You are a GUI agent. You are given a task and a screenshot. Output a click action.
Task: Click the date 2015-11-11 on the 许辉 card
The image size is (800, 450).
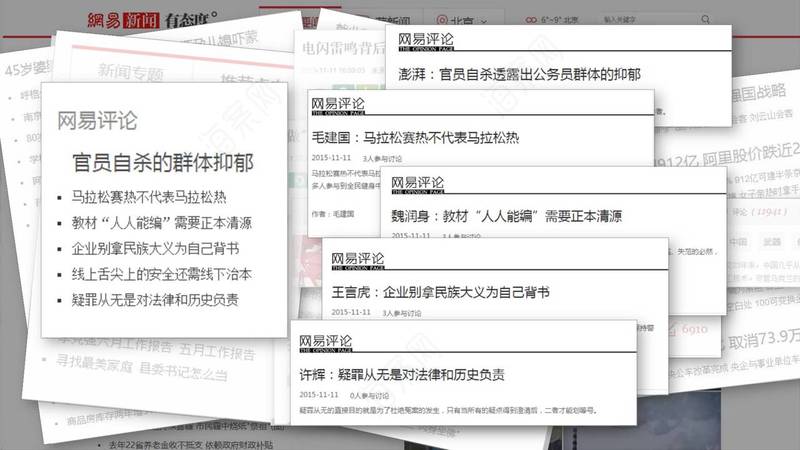(x=319, y=395)
